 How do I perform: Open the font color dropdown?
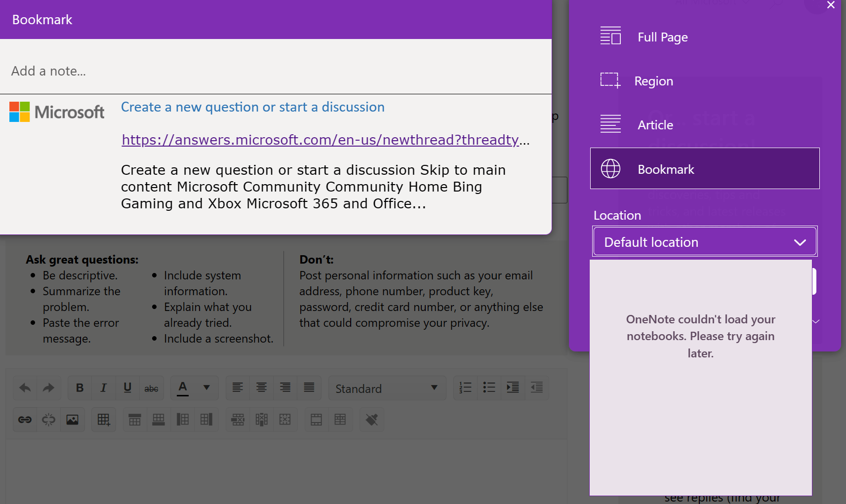[207, 388]
